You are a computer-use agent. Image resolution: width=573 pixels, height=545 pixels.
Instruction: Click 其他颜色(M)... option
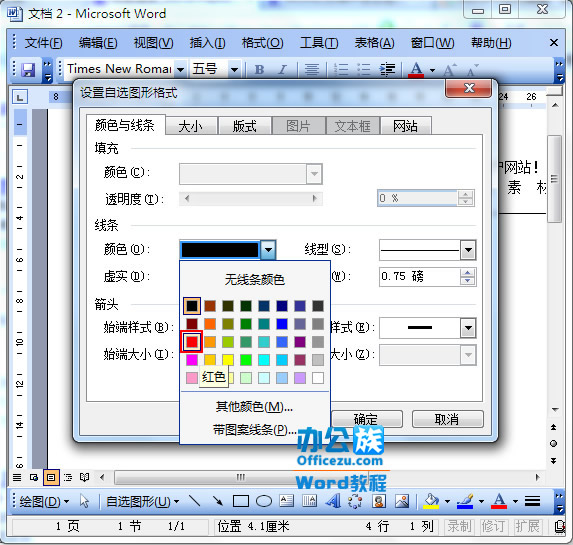(x=254, y=406)
